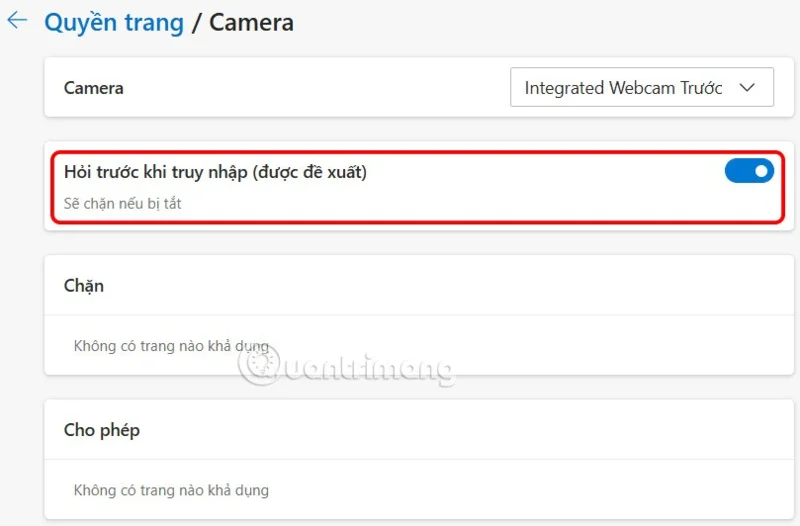Select the Chặn section header

tap(84, 286)
